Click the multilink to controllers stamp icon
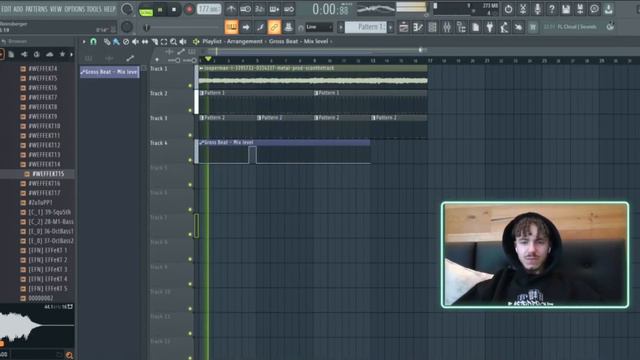The height and width of the screenshot is (360, 640). click(x=288, y=27)
